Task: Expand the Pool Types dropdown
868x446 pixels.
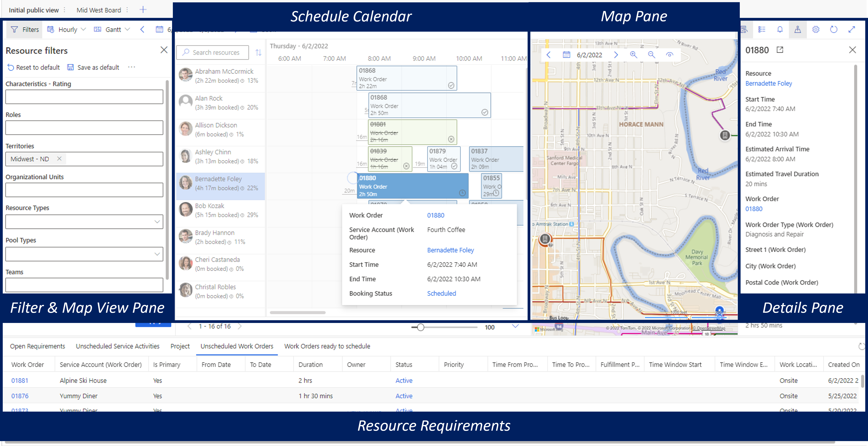Action: [157, 254]
